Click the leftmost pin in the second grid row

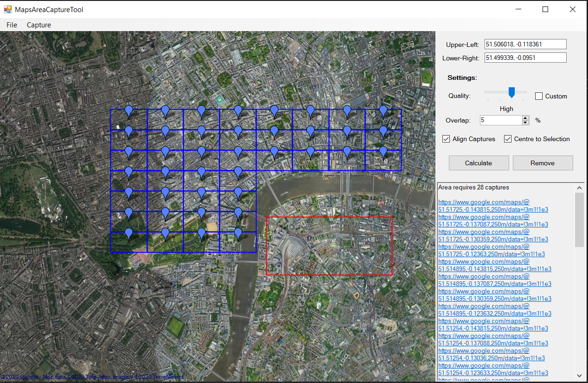pyautogui.click(x=129, y=131)
